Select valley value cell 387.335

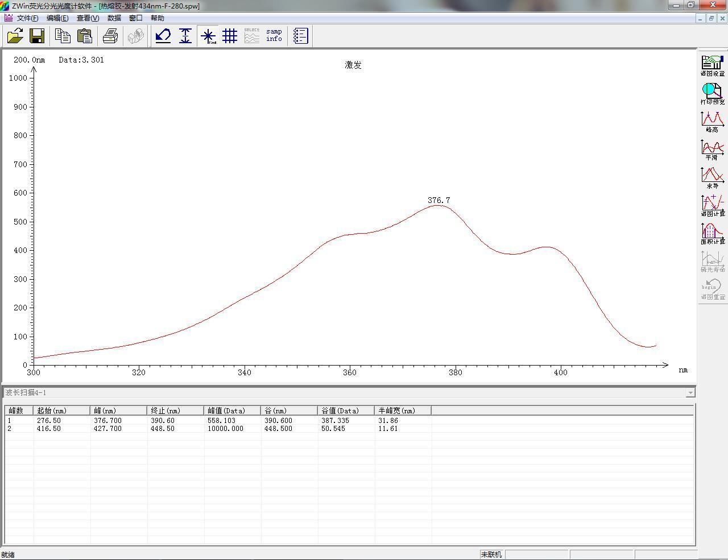click(335, 421)
